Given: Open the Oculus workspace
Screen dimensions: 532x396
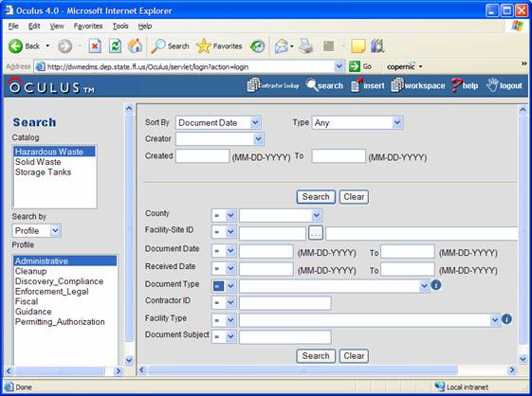Looking at the screenshot, I should coord(418,85).
